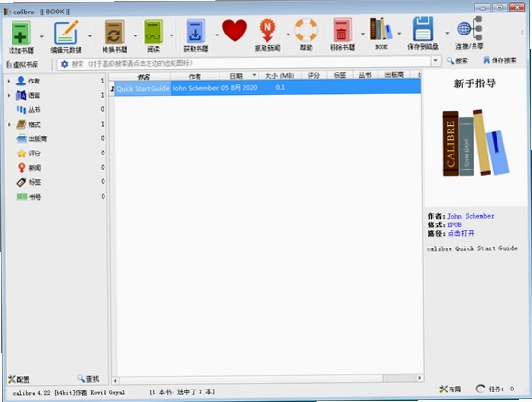The width and height of the screenshot is (532, 402).
Task: Click the Convert books icon
Action: [114, 32]
